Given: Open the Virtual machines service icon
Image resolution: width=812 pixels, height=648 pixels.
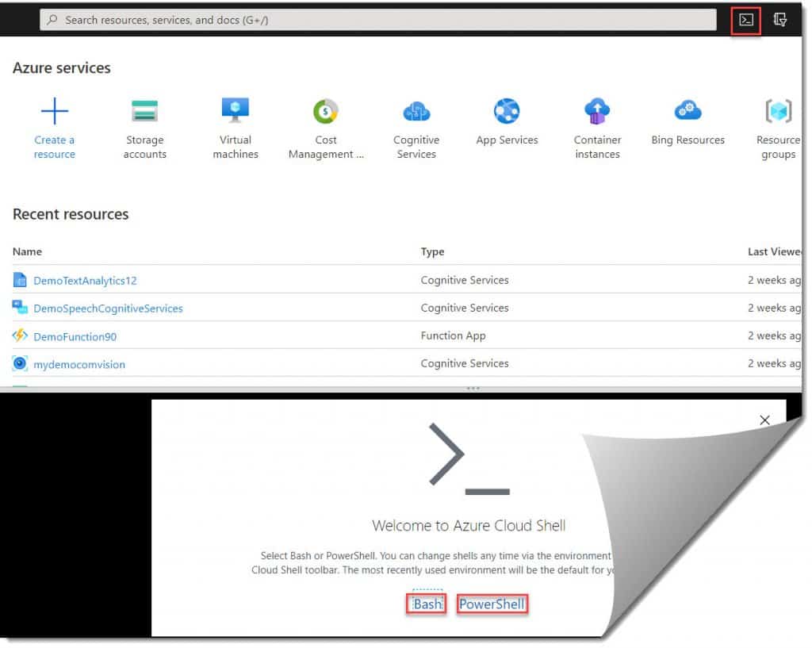Looking at the screenshot, I should [236, 112].
